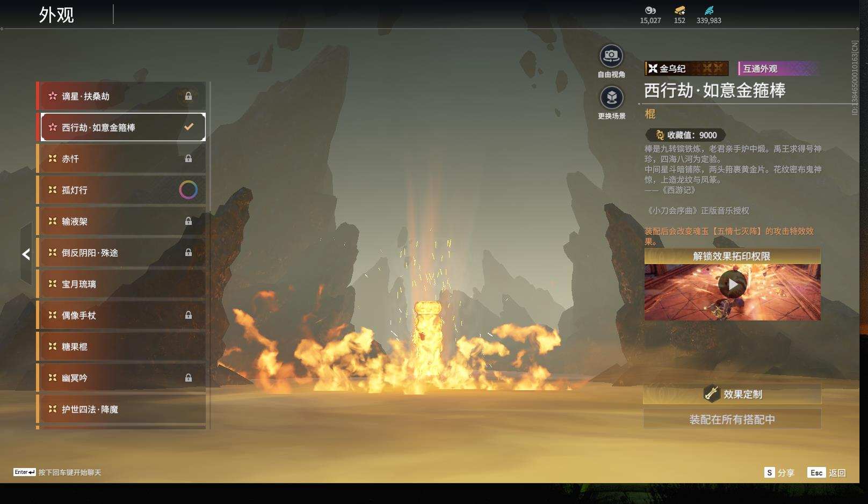Select the 幽冥吟 skin
The height and width of the screenshot is (504, 868).
(x=121, y=378)
